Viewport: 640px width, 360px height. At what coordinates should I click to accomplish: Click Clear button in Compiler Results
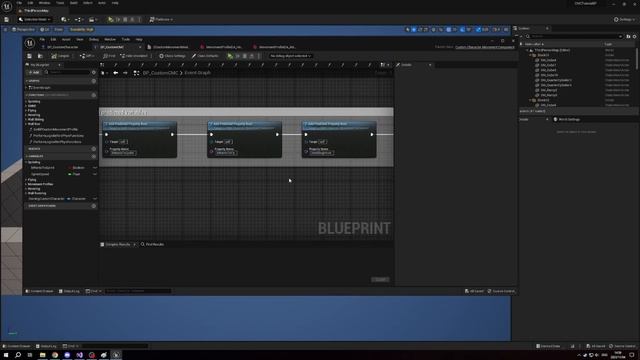380,280
